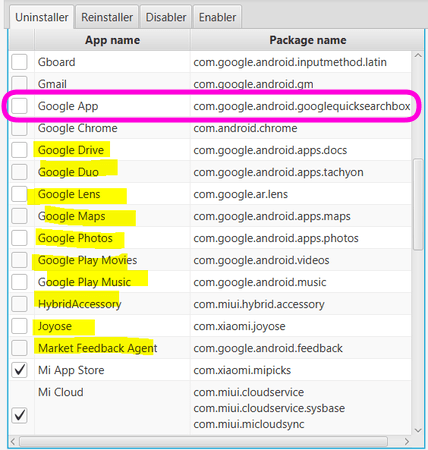
Task: Sort by App name column header
Action: [x=112, y=40]
